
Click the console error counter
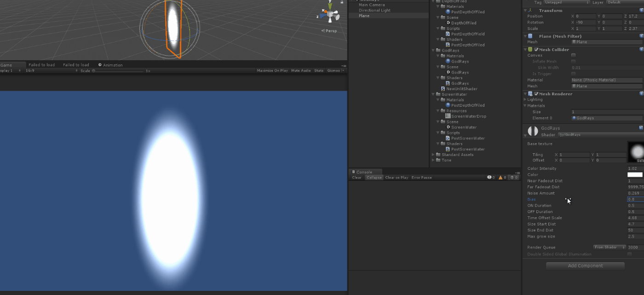514,178
